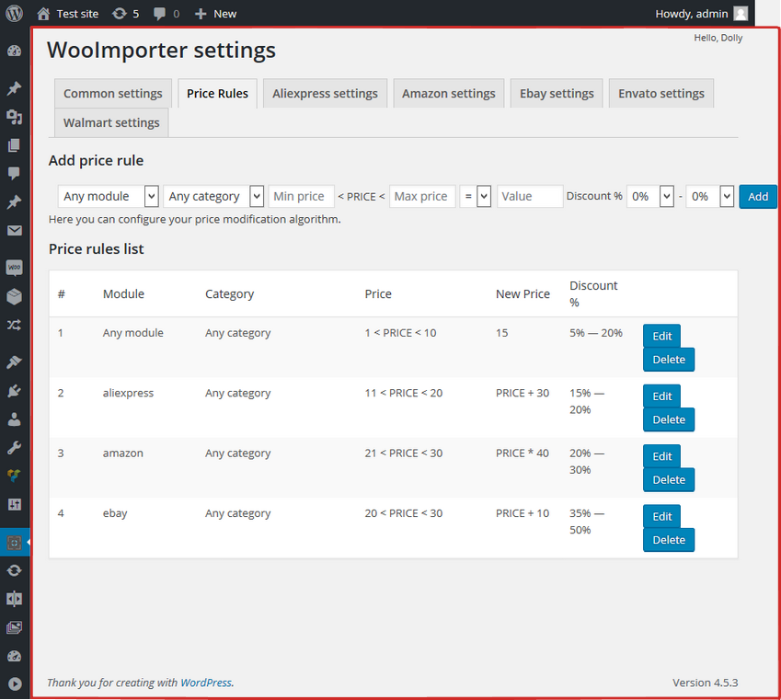Click the 'Version 4.5.3' footer text
This screenshot has width=781, height=700.
pos(706,683)
